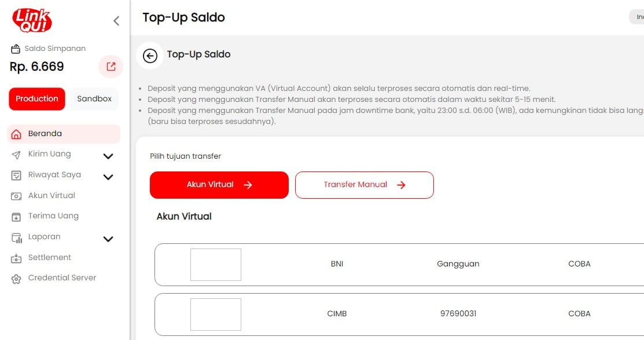Open the external link icon beside saldo amount
644x340 pixels.
111,67
